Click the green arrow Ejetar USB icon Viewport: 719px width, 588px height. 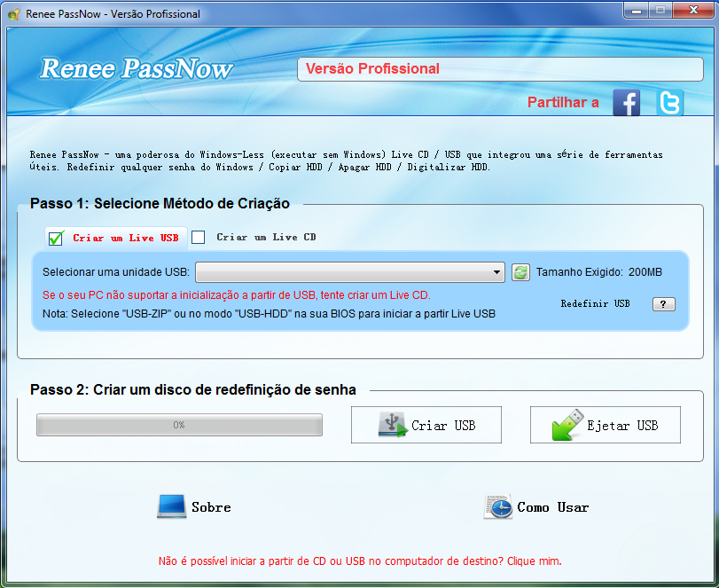(567, 425)
